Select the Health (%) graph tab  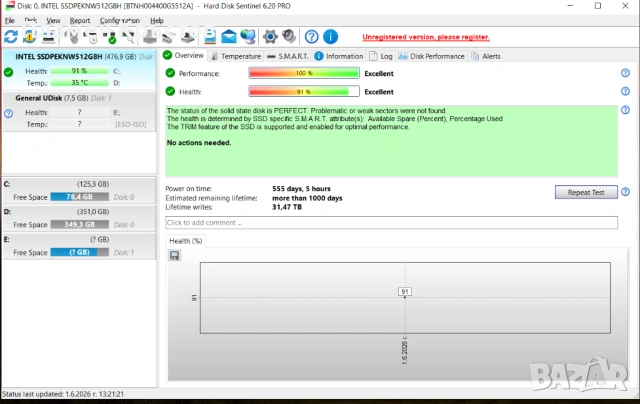click(x=186, y=241)
